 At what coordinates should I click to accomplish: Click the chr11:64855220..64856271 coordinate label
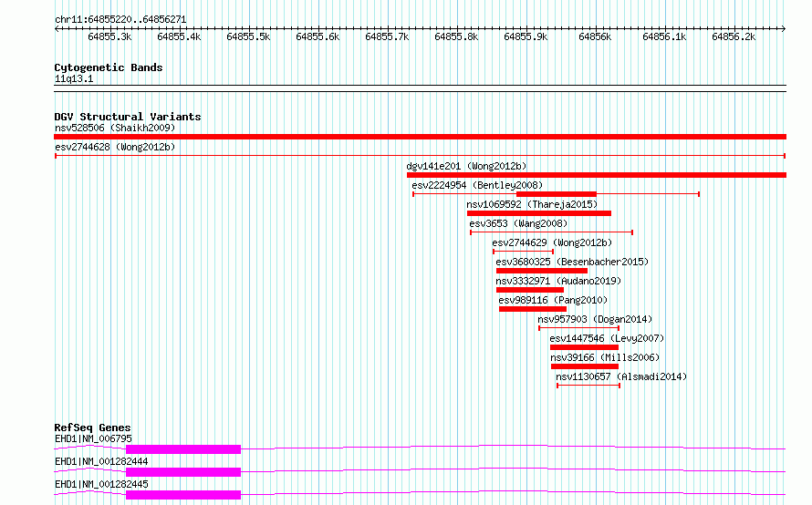[120, 20]
